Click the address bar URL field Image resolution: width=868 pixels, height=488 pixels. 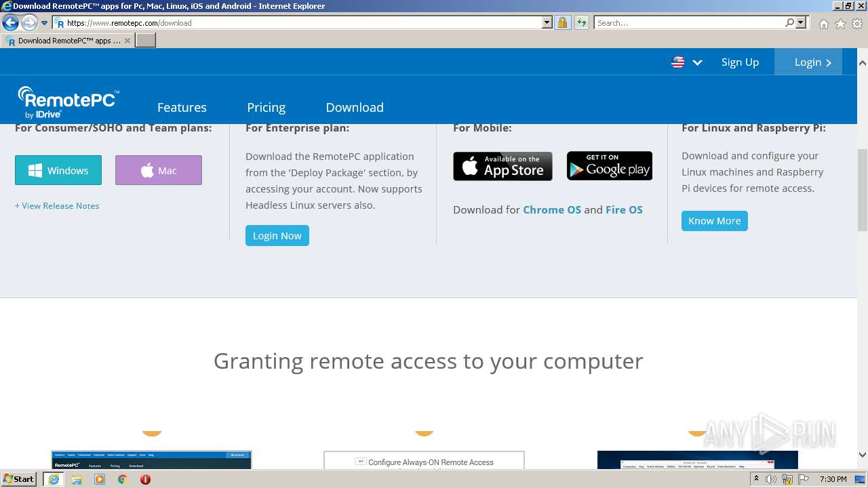click(x=297, y=23)
